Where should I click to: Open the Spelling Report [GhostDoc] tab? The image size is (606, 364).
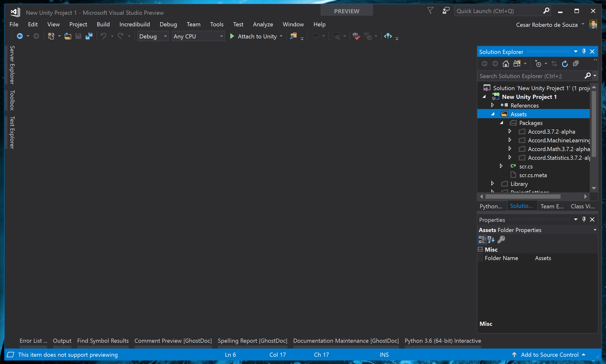(252, 341)
